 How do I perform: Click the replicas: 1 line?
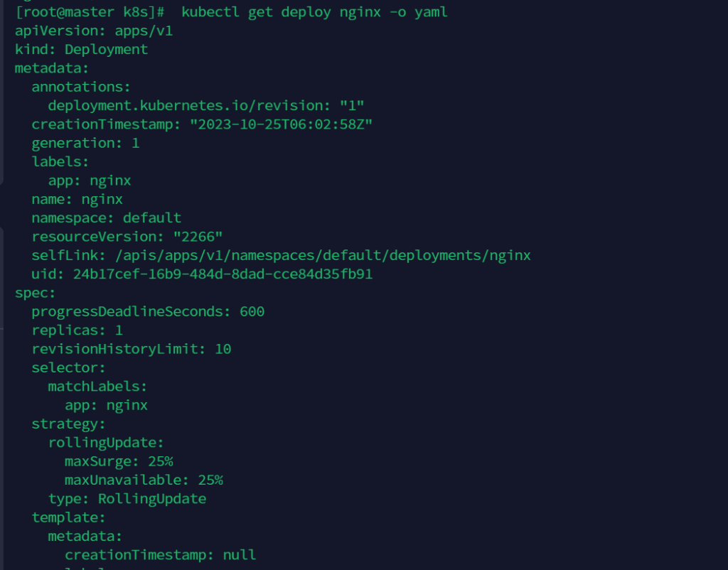pyautogui.click(x=77, y=330)
